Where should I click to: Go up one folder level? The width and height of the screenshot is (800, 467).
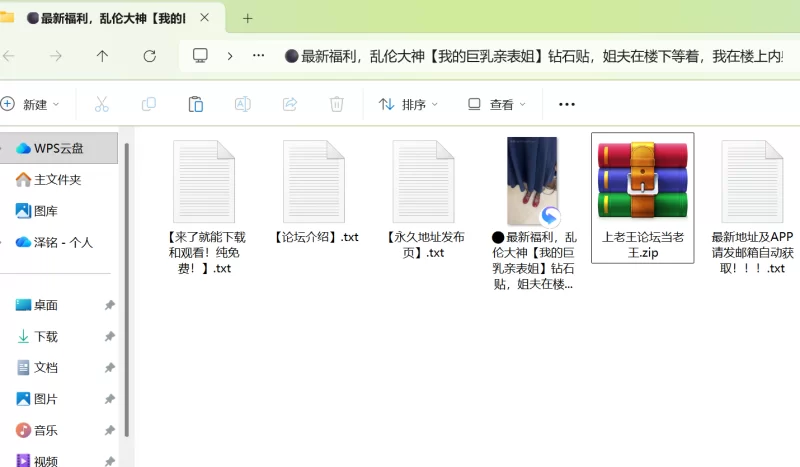(102, 56)
